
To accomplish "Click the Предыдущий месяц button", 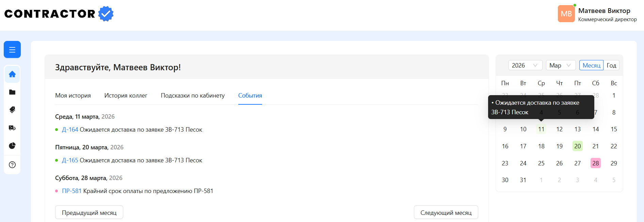I will pos(89,212).
